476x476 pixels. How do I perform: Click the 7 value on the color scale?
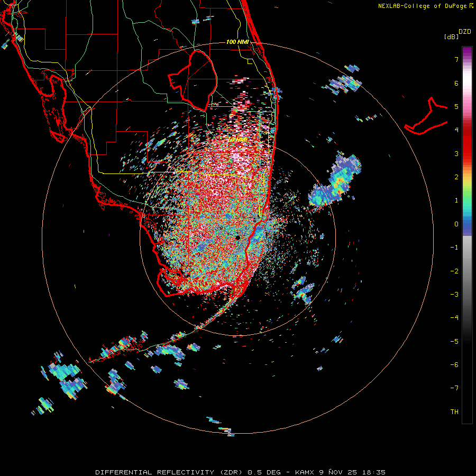456,59
